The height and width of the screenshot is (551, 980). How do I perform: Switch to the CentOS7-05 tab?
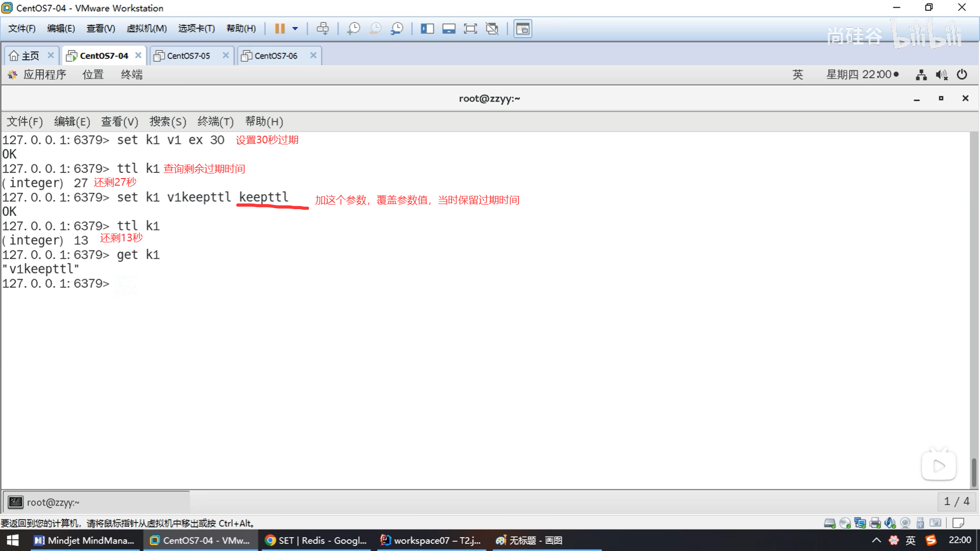188,56
